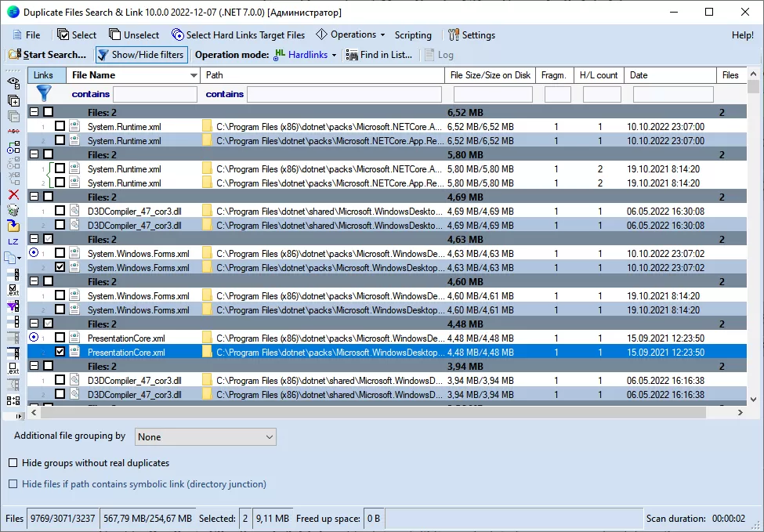Open the yellow folder icon in the left sidebar

click(x=12, y=225)
